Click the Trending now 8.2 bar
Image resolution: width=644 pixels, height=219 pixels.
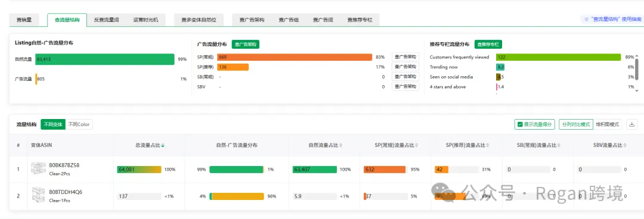coord(500,67)
